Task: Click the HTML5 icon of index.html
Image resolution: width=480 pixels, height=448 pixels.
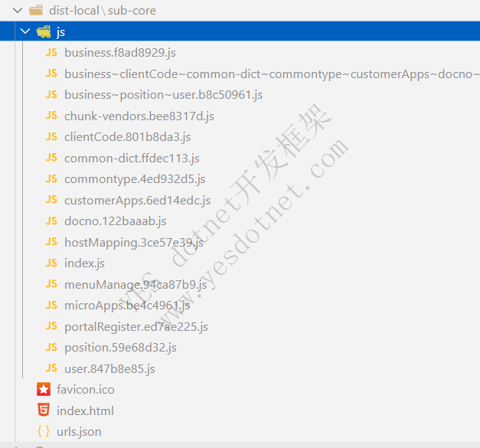Action: [44, 410]
